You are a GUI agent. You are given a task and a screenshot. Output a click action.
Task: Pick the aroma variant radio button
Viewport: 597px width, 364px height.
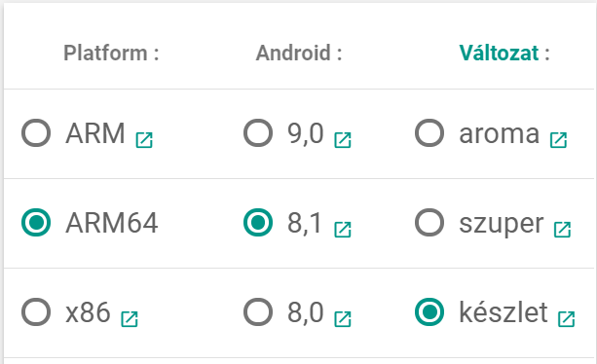click(429, 133)
